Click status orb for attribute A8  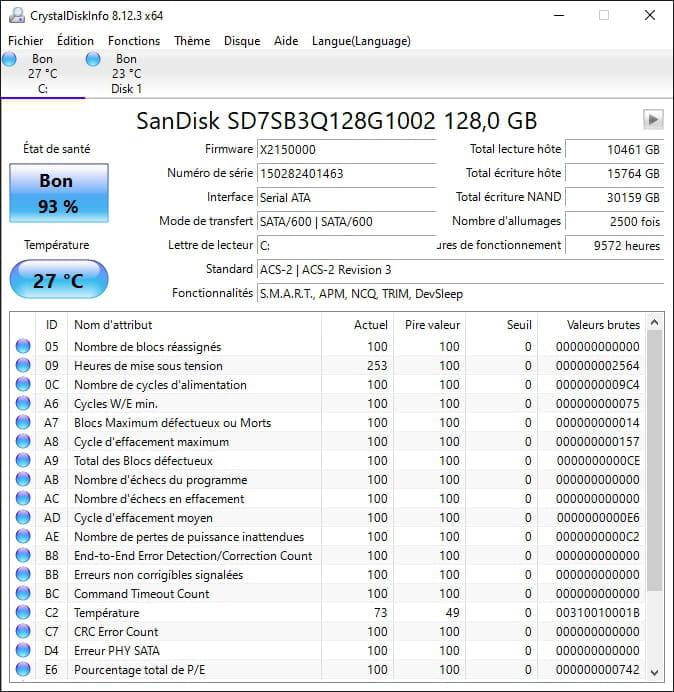click(x=23, y=441)
